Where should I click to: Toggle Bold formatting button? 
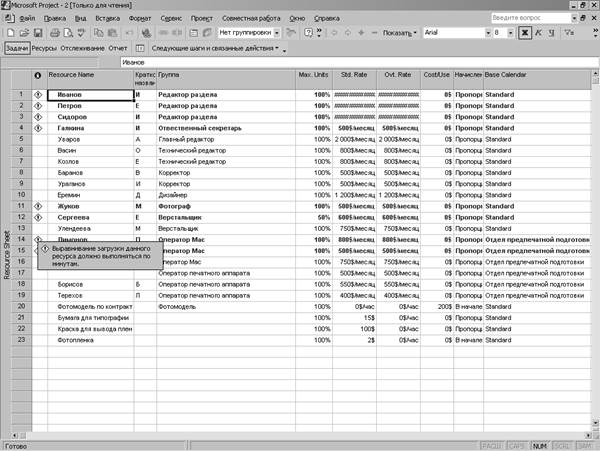(525, 33)
